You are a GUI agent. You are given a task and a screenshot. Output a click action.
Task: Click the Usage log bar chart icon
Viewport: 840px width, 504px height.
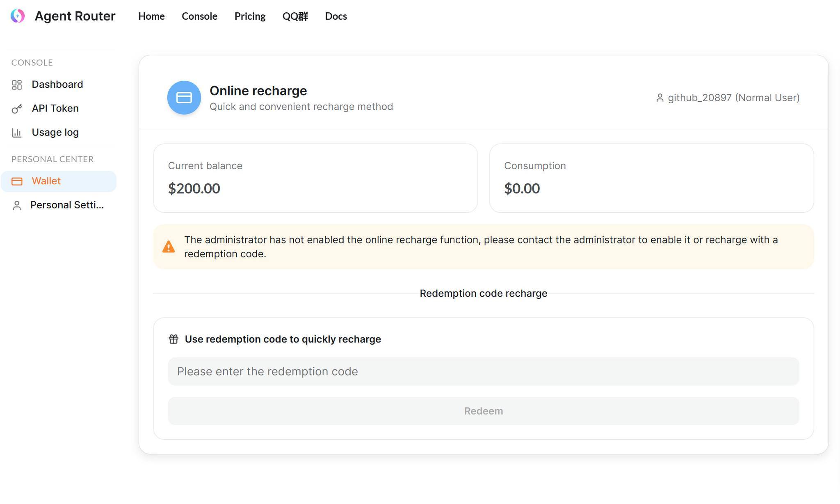point(17,133)
